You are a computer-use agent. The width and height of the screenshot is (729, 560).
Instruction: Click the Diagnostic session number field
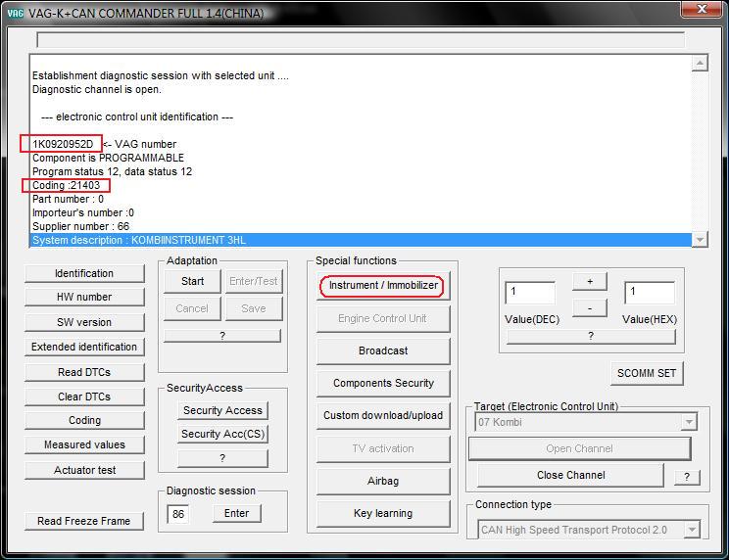point(178,514)
